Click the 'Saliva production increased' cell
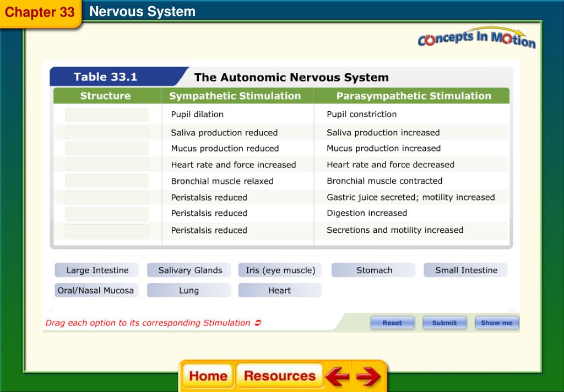 (x=383, y=132)
